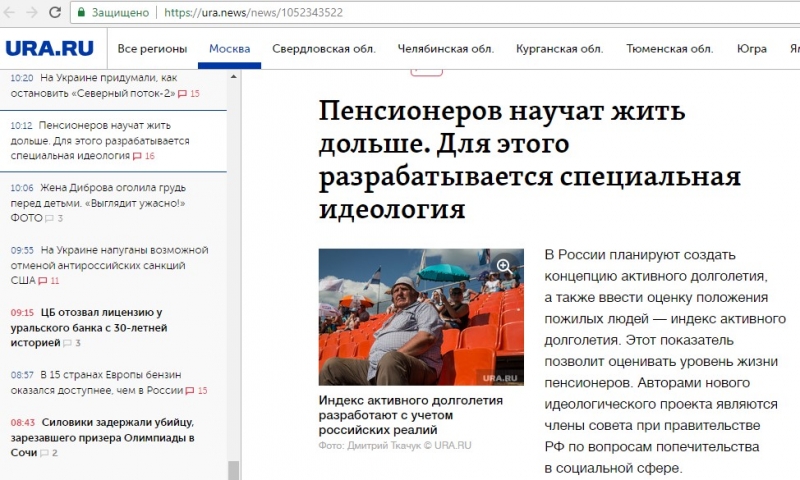This screenshot has height=480, width=800.
Task: Open news about Dibrov's wife
Action: [98, 195]
